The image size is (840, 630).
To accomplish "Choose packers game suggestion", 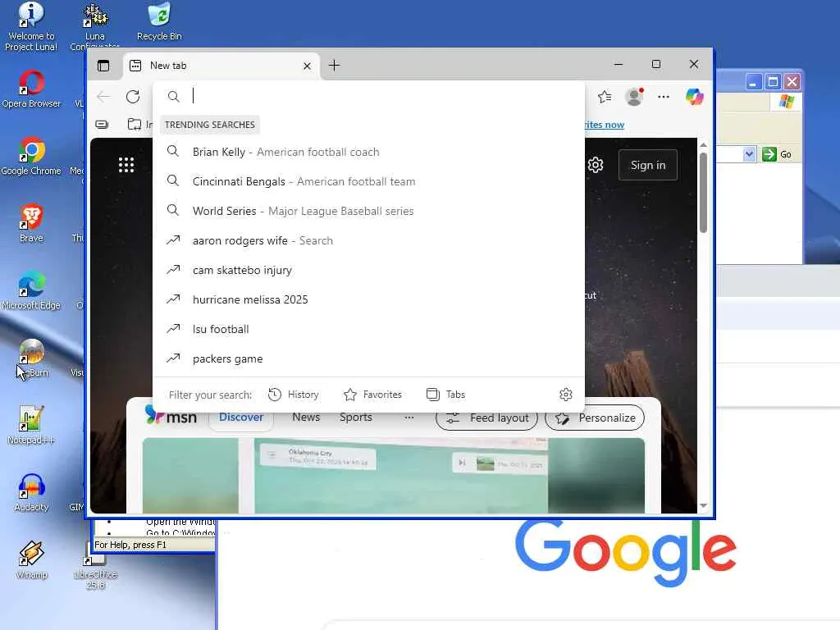I will [x=368, y=358].
